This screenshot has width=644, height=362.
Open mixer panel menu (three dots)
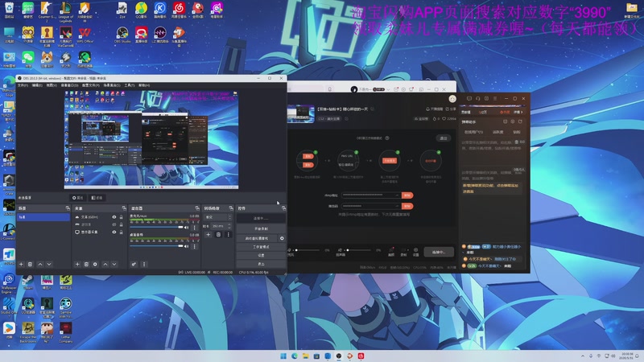144,265
